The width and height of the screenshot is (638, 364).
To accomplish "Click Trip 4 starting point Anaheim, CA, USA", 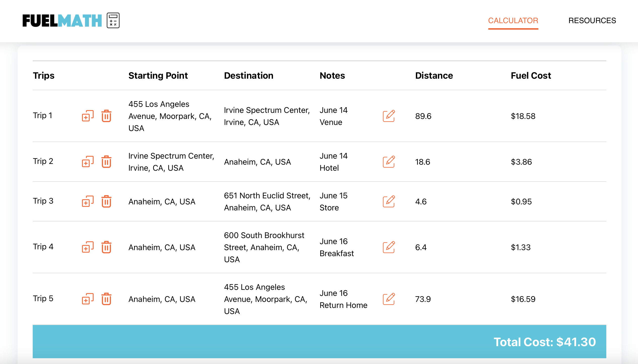I will coord(162,247).
